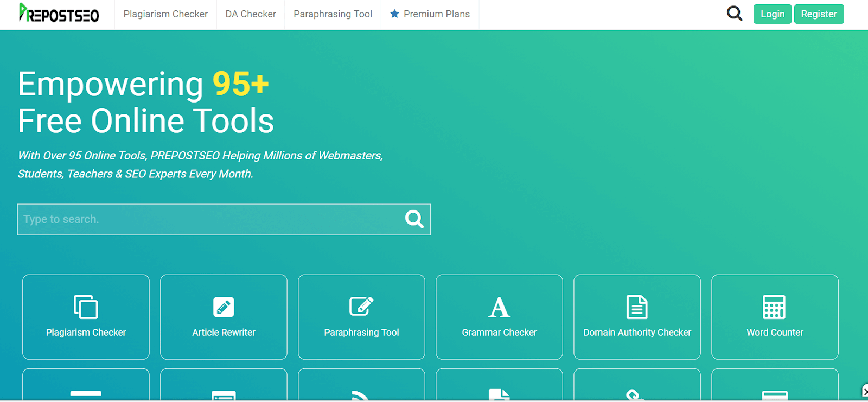Open Paraphrasing Tool in the navigation bar
The width and height of the screenshot is (868, 402).
(x=333, y=14)
